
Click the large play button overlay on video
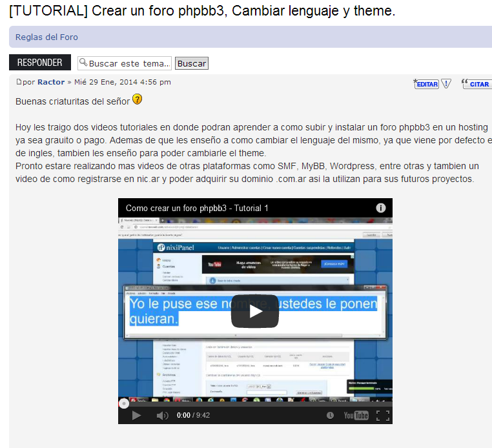[x=255, y=311]
